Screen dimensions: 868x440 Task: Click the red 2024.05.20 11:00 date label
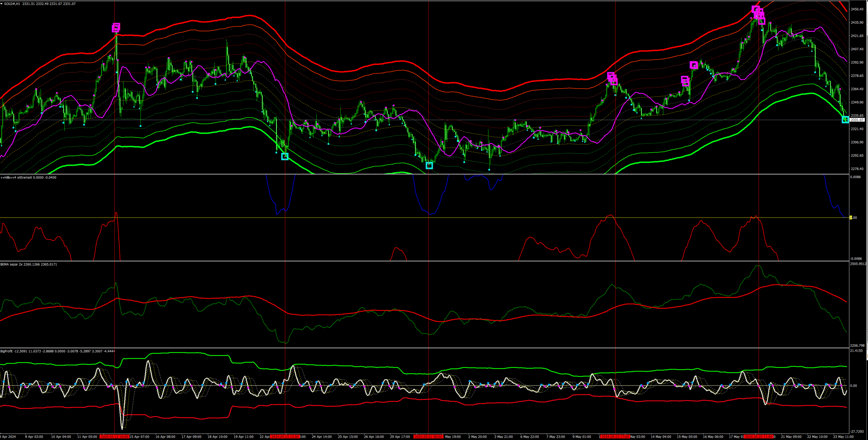[758, 437]
